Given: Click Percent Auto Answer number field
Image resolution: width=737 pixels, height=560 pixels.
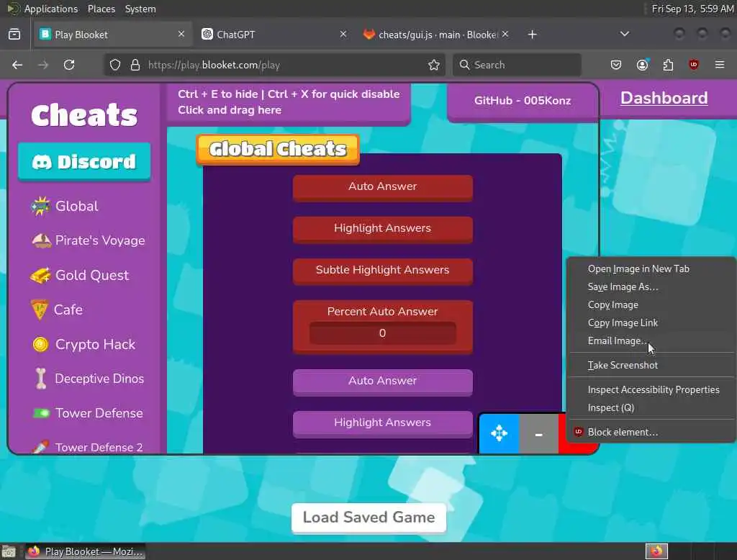Looking at the screenshot, I should [x=383, y=333].
